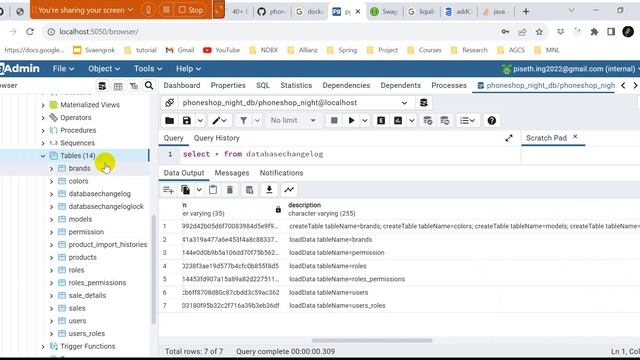Expand the Trigger Functions node
This screenshot has height=360, width=640.
[x=43, y=347]
